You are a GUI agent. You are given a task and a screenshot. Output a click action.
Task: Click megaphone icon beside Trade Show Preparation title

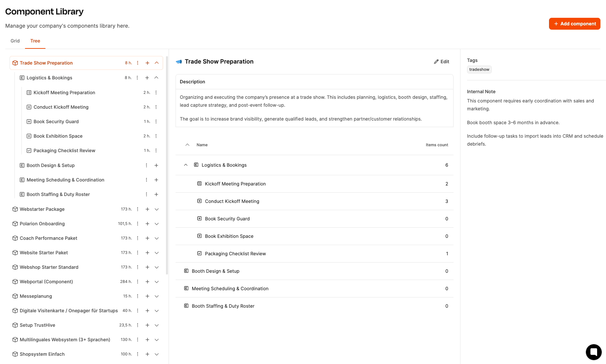(179, 62)
